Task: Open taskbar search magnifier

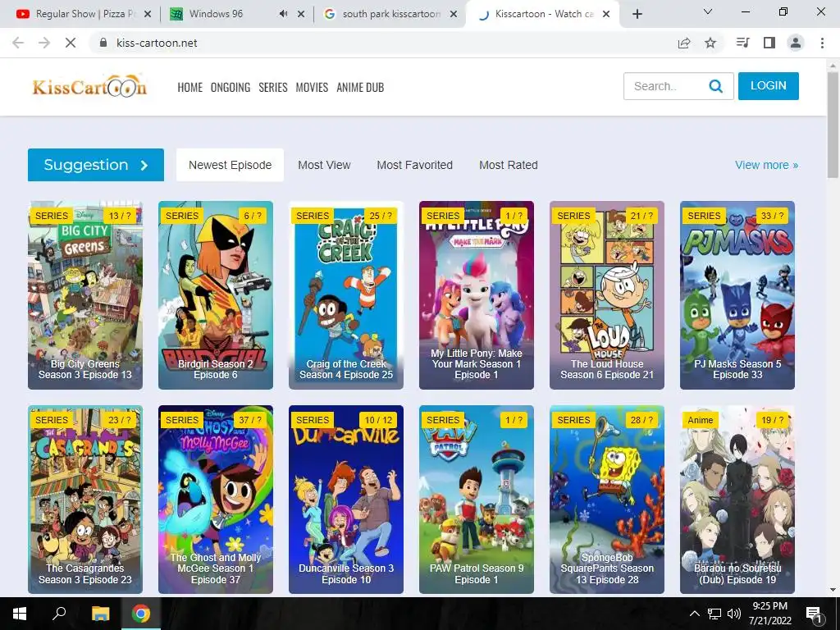Action: (59, 614)
